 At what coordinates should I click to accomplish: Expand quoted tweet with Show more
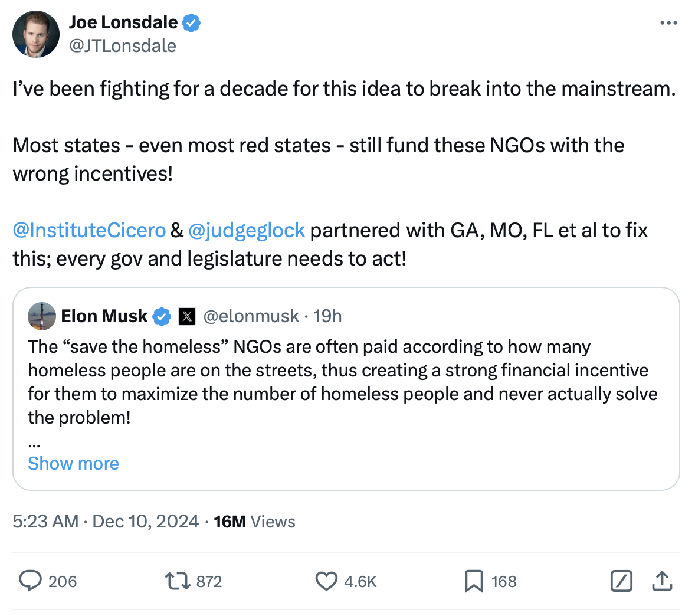73,464
